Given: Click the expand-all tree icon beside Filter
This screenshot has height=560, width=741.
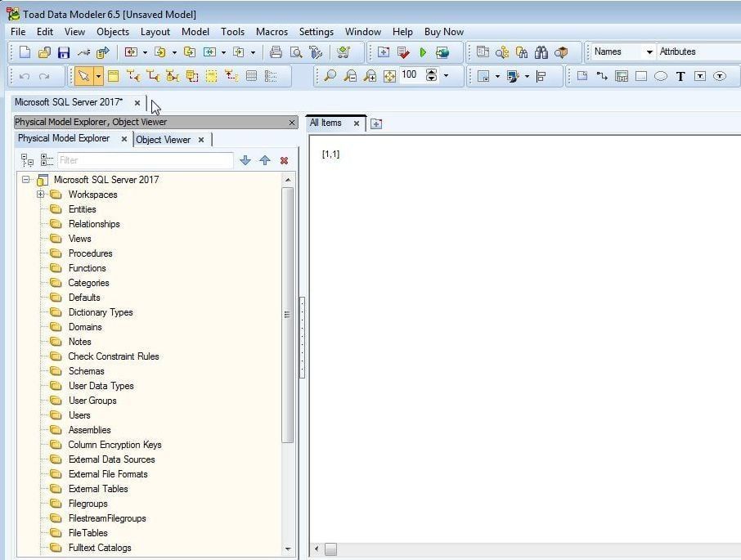Looking at the screenshot, I should point(47,160).
